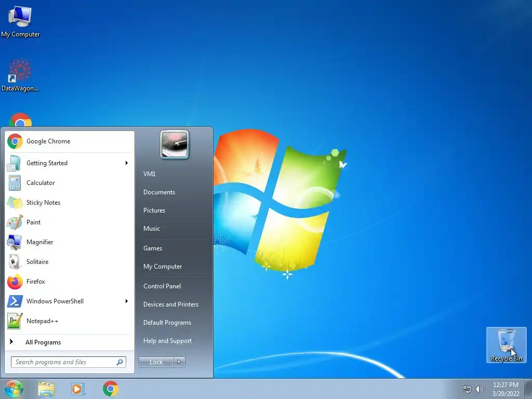This screenshot has width=532, height=399.
Task: Click the magnifying glass search icon
Action: click(120, 362)
